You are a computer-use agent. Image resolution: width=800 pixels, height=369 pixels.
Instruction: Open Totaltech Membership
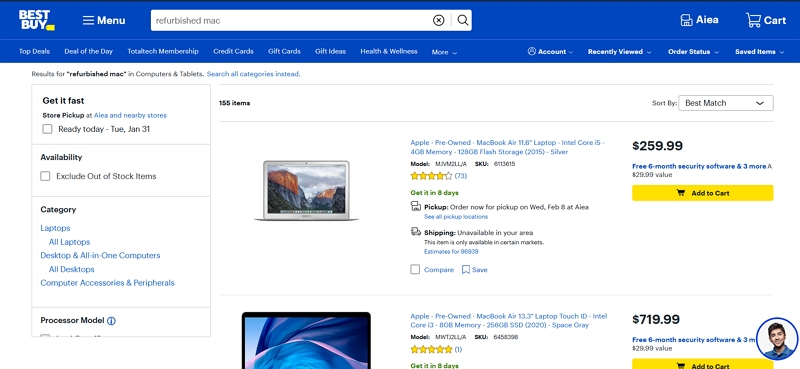tap(163, 51)
